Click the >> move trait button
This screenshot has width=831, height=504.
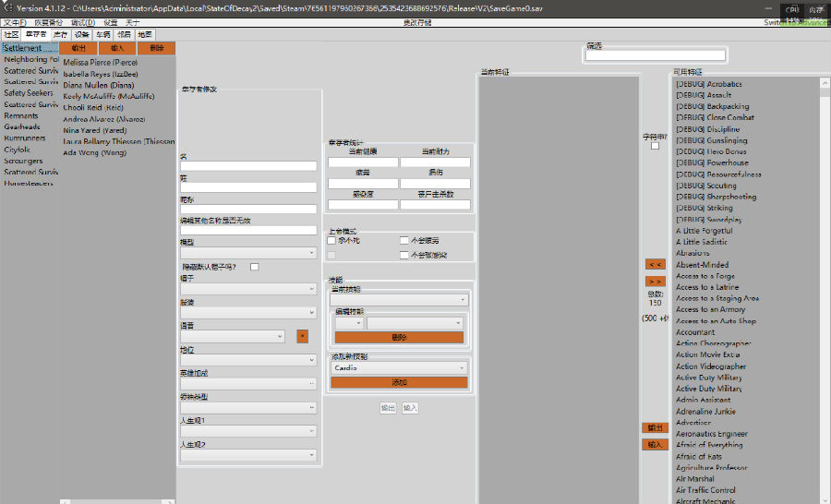pos(655,281)
